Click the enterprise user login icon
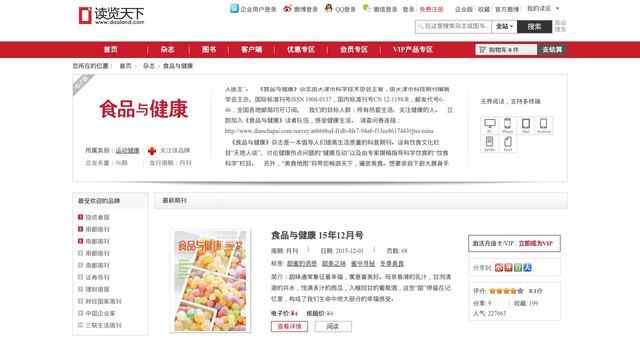 (234, 9)
